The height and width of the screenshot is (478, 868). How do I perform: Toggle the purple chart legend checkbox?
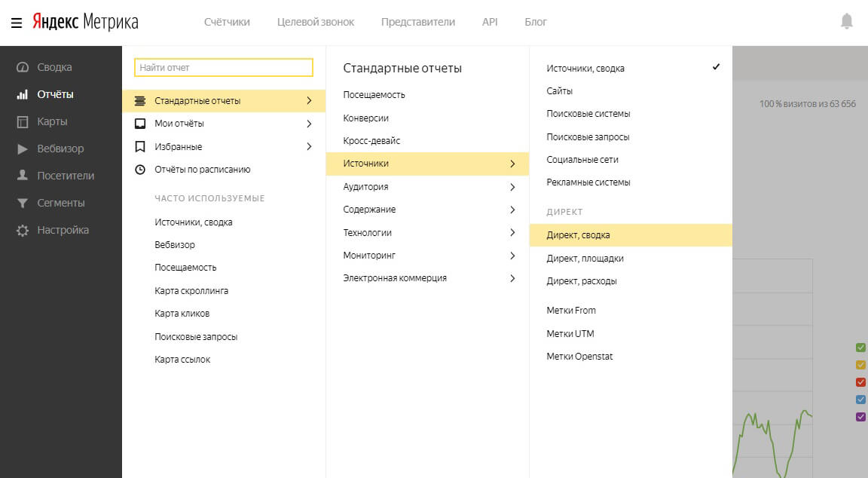pos(861,417)
